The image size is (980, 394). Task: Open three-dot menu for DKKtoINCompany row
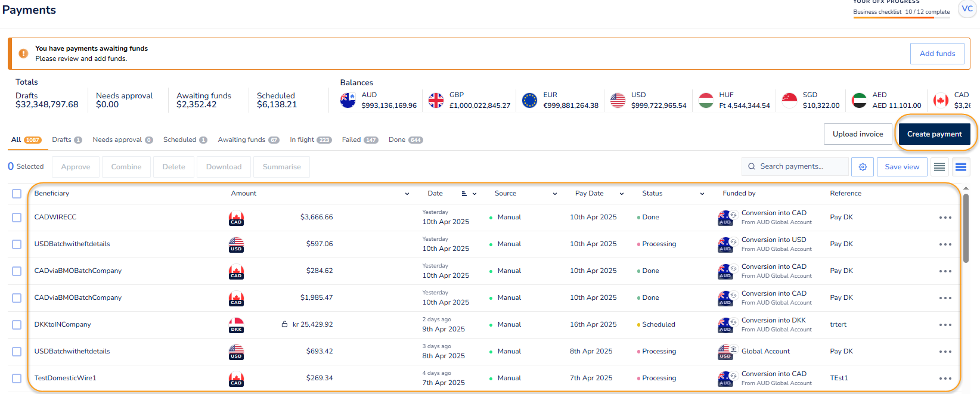[945, 325]
